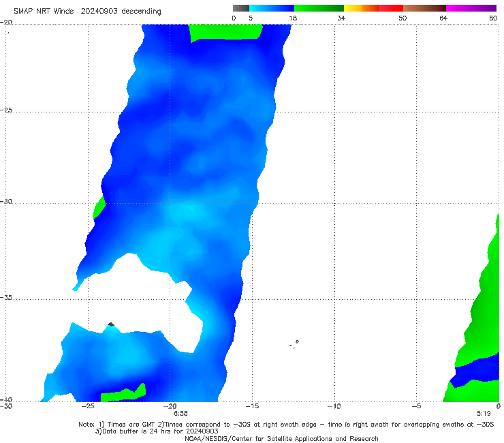Click the longitude axis label '-10'
This screenshot has height=443, width=504.
tap(334, 406)
